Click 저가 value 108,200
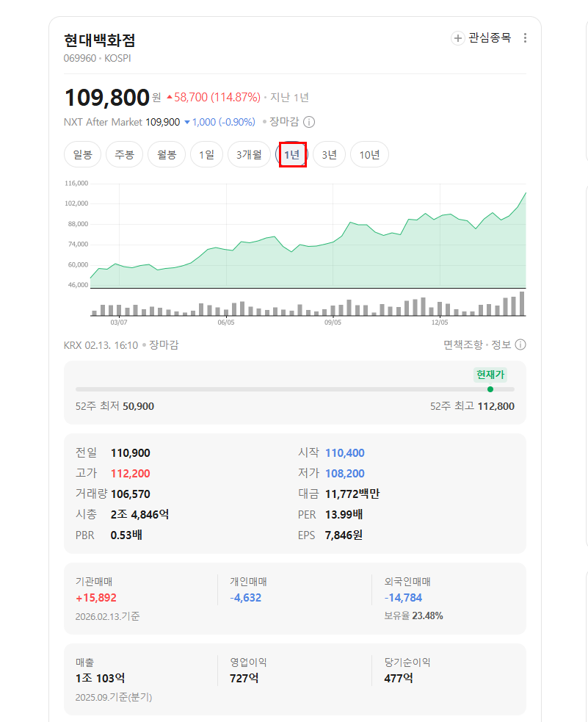 [x=344, y=473]
